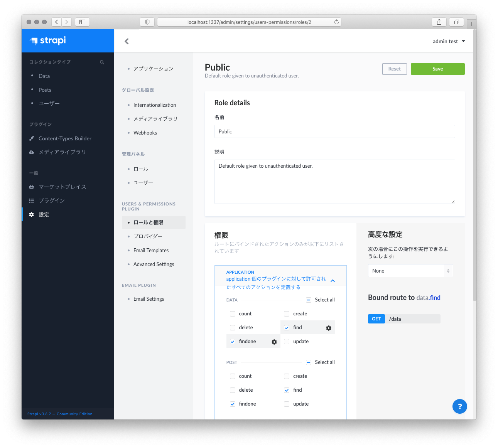Screen dimensions: 498x448
Task: Check Post create permission
Action: (x=287, y=376)
